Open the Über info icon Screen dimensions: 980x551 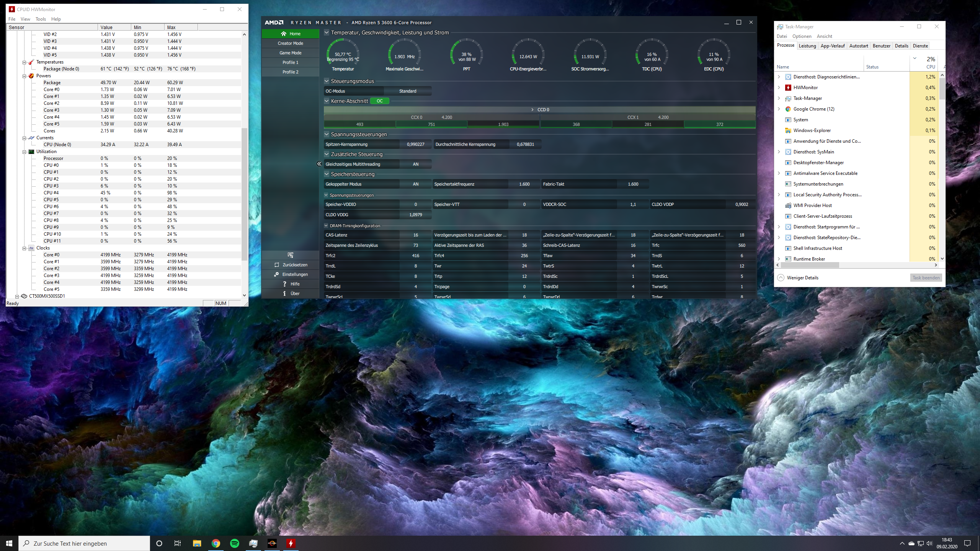point(284,293)
